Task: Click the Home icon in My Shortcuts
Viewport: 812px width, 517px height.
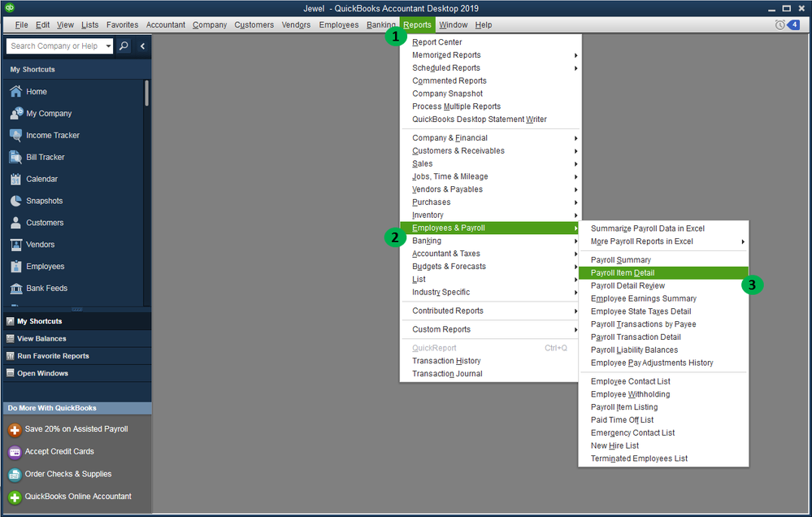Action: pyautogui.click(x=16, y=91)
